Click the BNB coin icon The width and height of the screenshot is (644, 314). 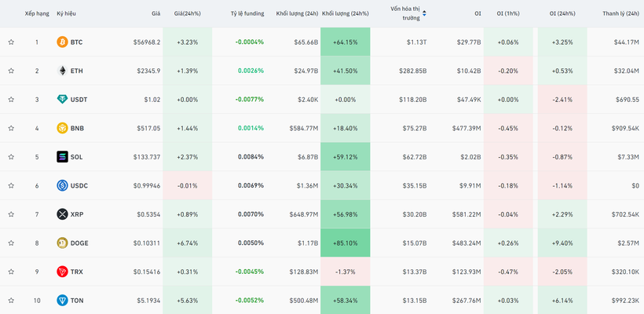click(62, 128)
